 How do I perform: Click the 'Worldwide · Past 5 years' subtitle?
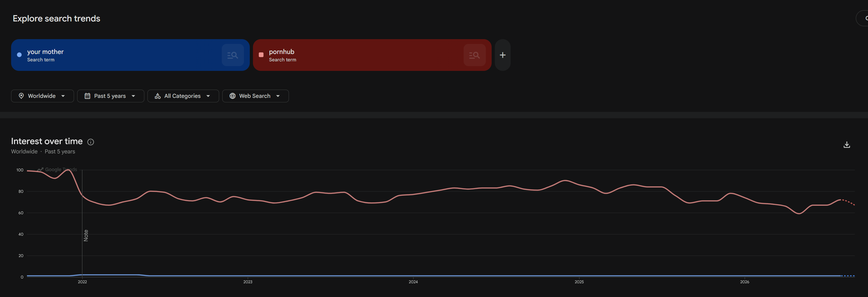click(43, 152)
